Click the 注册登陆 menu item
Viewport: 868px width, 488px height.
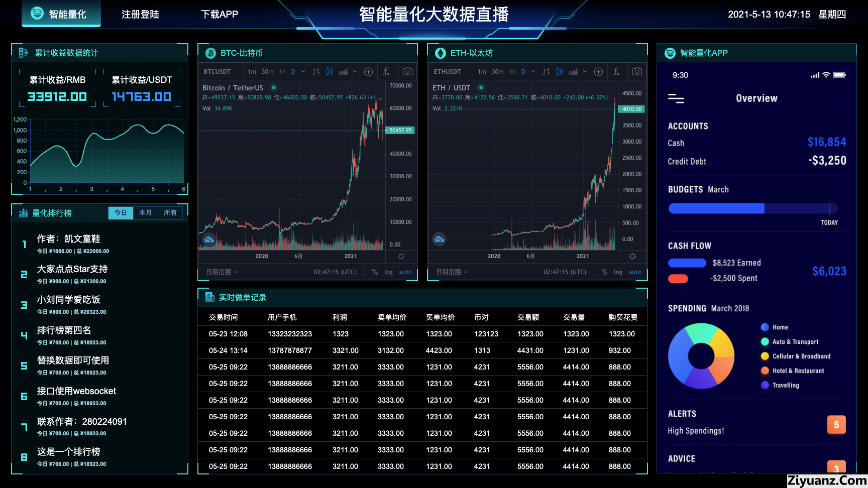[x=139, y=15]
